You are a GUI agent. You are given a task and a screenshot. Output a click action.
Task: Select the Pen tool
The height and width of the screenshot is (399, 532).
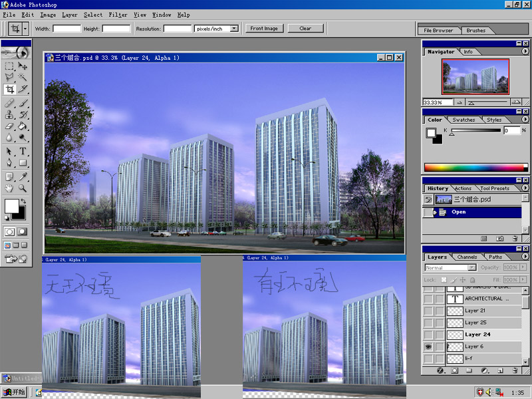9,163
